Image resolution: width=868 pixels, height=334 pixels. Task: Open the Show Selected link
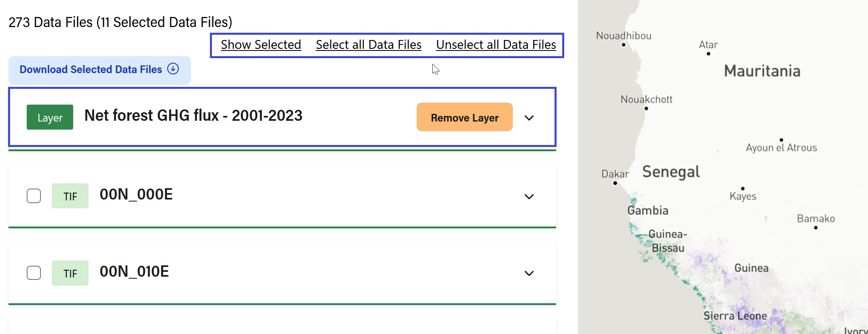tap(261, 45)
